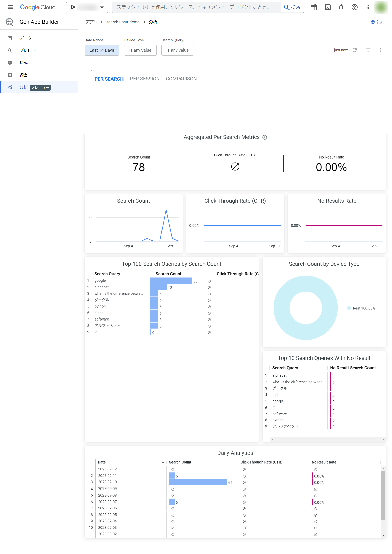Reload dashboard data with refresh icon
392x554 pixels.
pos(355,50)
